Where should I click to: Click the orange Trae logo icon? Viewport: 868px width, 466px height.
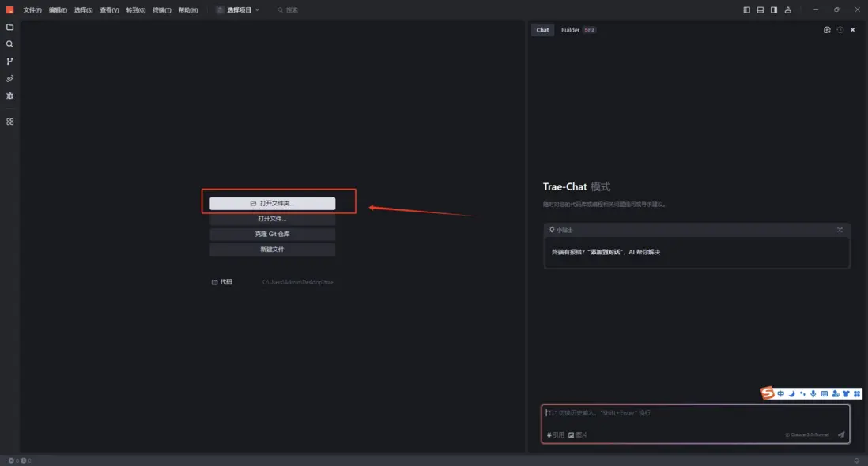10,10
